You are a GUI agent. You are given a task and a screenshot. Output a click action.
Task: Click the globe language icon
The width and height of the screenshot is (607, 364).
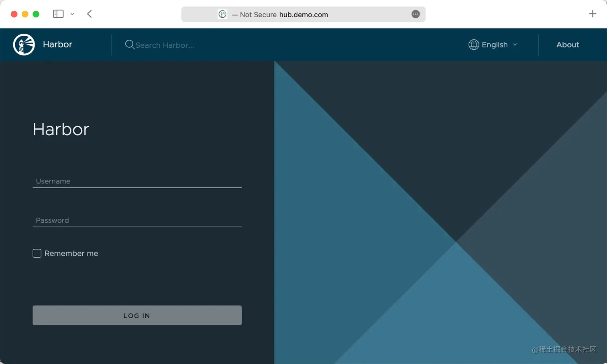coord(473,45)
